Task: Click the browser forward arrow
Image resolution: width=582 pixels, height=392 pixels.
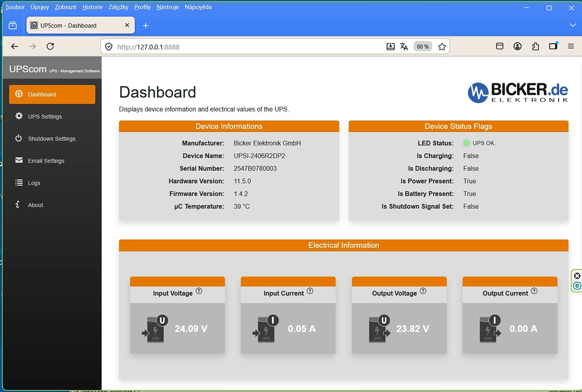Action: coord(32,47)
